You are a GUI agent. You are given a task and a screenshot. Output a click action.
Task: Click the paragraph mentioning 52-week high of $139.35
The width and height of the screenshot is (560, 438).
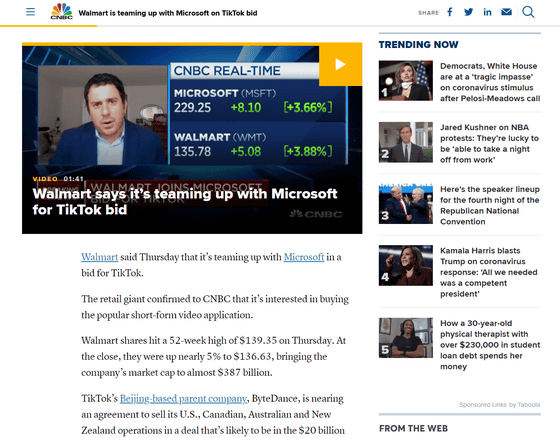click(x=214, y=357)
